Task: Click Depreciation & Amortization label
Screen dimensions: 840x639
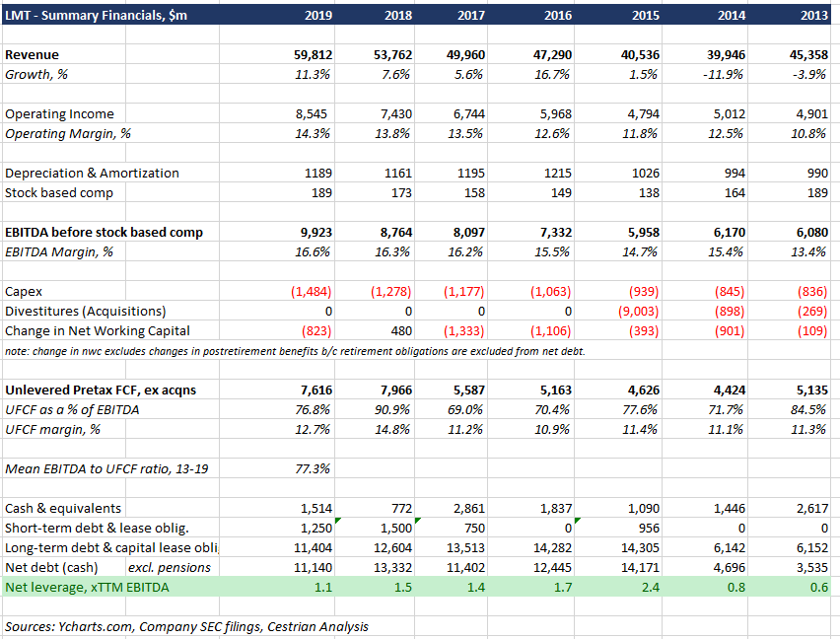Action: pos(92,173)
